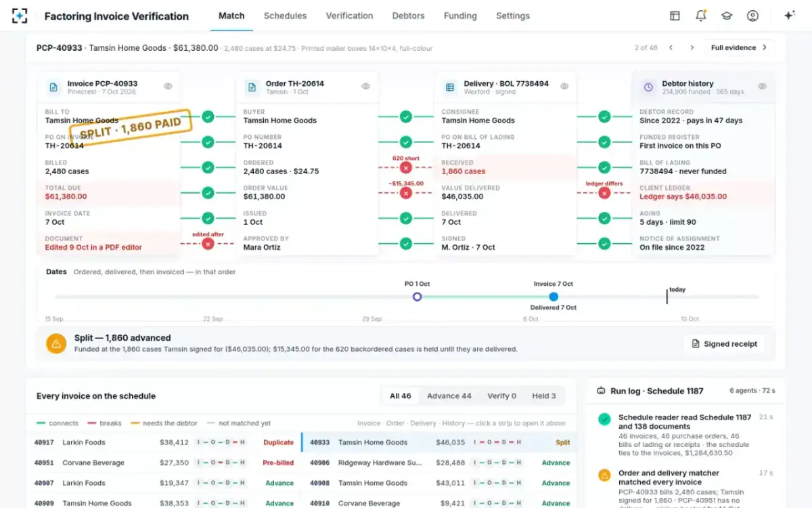Image resolution: width=812 pixels, height=508 pixels.
Task: Click red X marked 'edited after'
Action: click(208, 244)
